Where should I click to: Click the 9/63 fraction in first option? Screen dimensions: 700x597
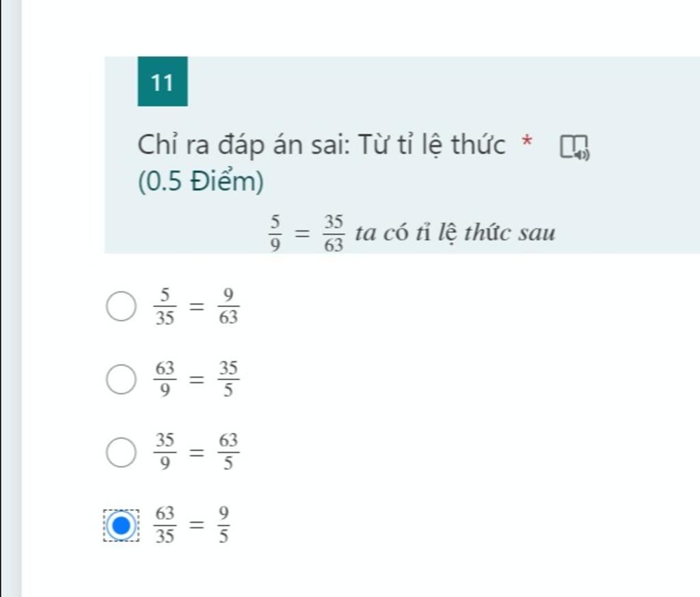228,306
